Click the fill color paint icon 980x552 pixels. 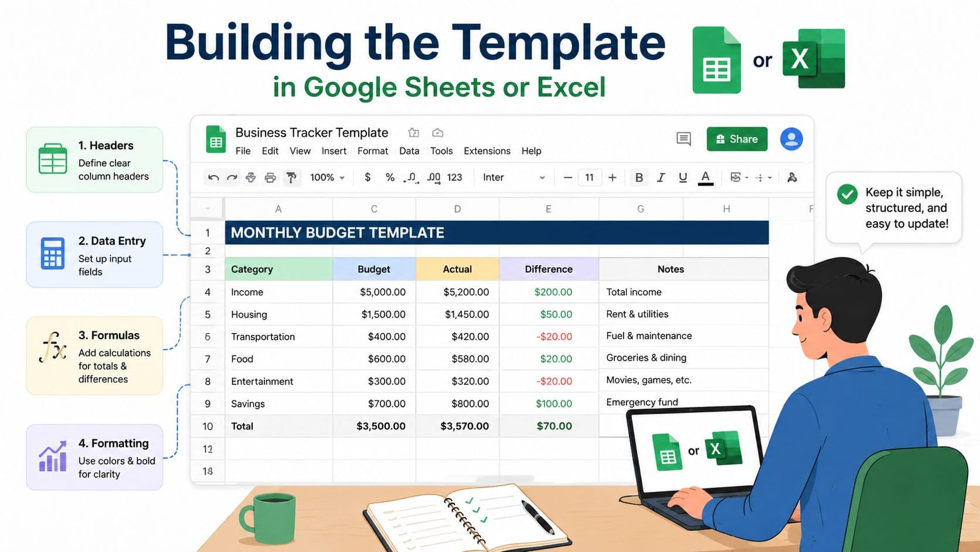pos(792,177)
